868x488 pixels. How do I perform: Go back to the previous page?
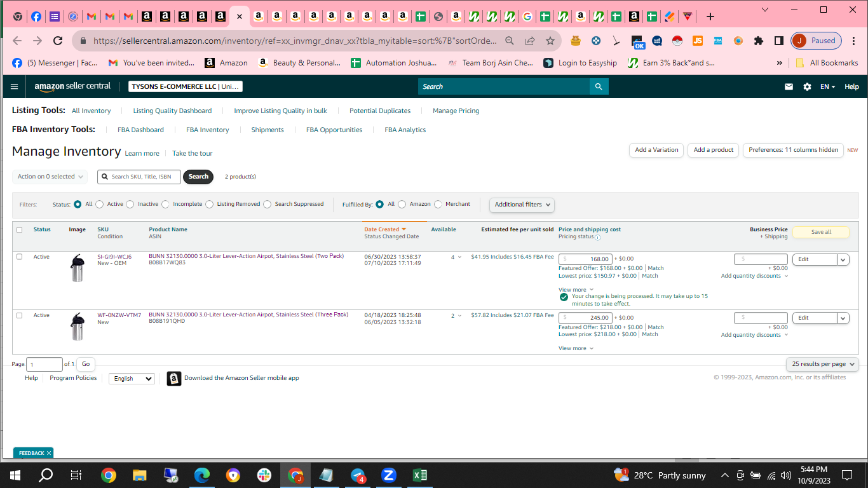17,41
